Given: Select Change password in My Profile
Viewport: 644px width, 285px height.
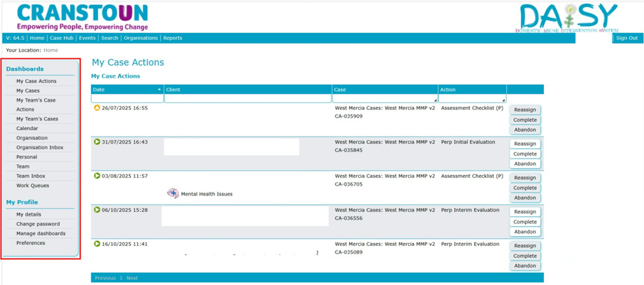Looking at the screenshot, I should tap(38, 224).
